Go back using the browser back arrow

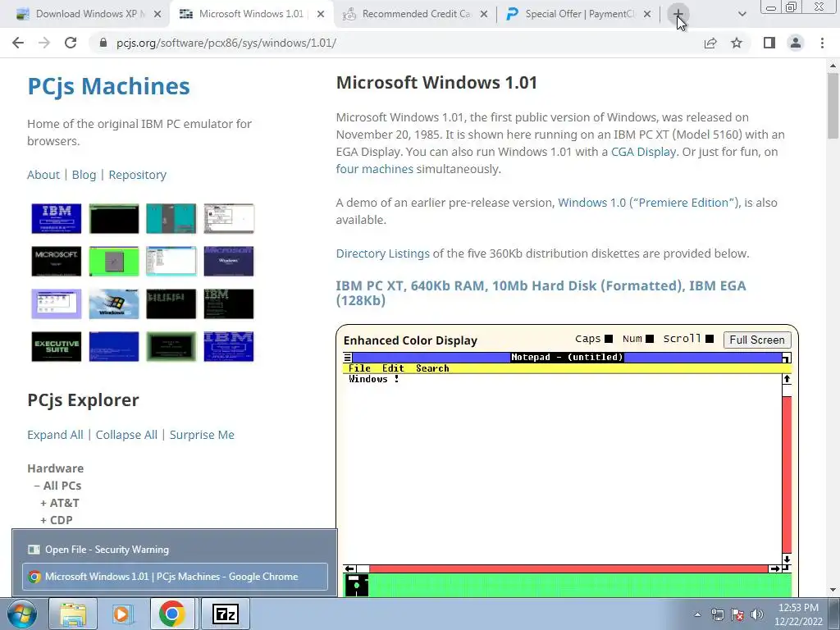click(18, 43)
